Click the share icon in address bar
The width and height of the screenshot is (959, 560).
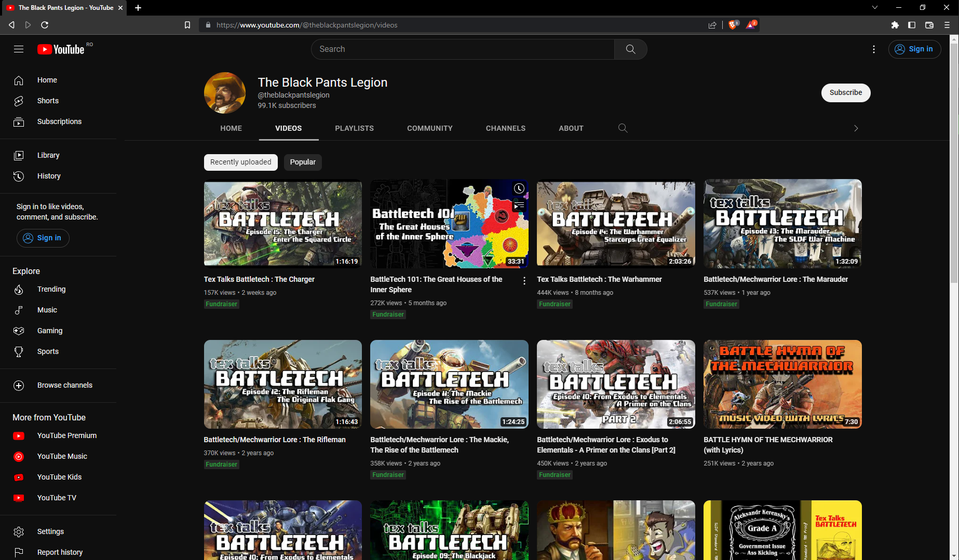(712, 25)
